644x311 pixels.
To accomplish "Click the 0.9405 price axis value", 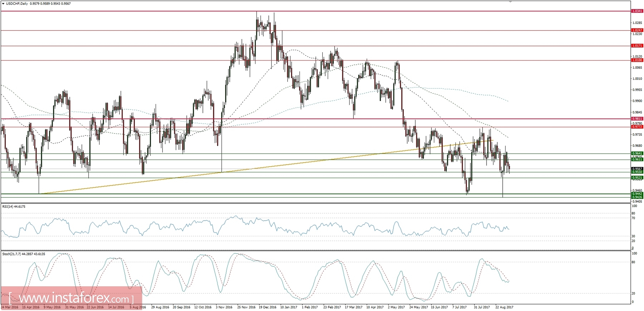I will coord(637,202).
